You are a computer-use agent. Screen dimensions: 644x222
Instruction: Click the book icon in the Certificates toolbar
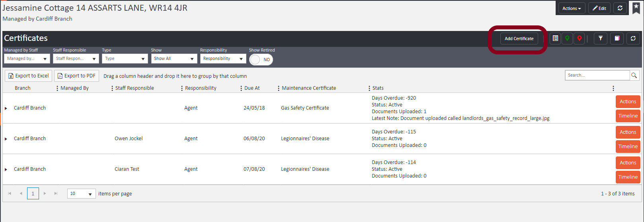click(x=617, y=39)
